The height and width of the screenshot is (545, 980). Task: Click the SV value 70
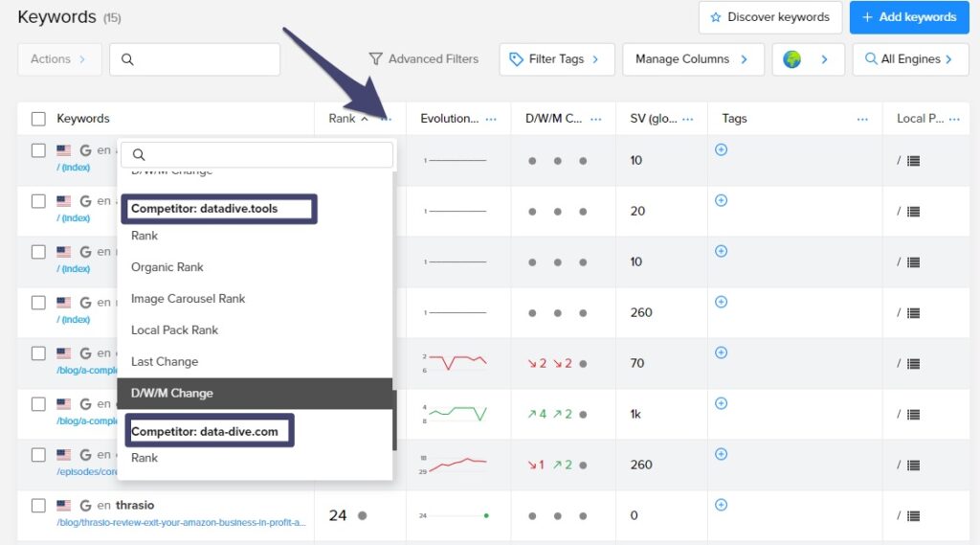[x=636, y=363]
